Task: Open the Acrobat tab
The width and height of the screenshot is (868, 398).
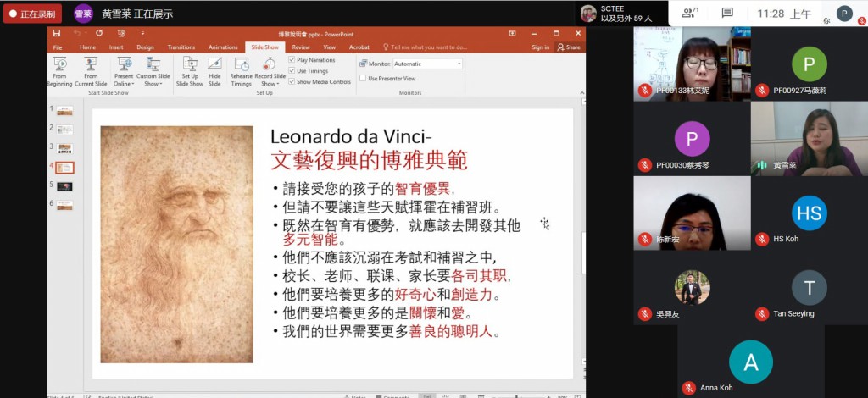Action: tap(359, 47)
